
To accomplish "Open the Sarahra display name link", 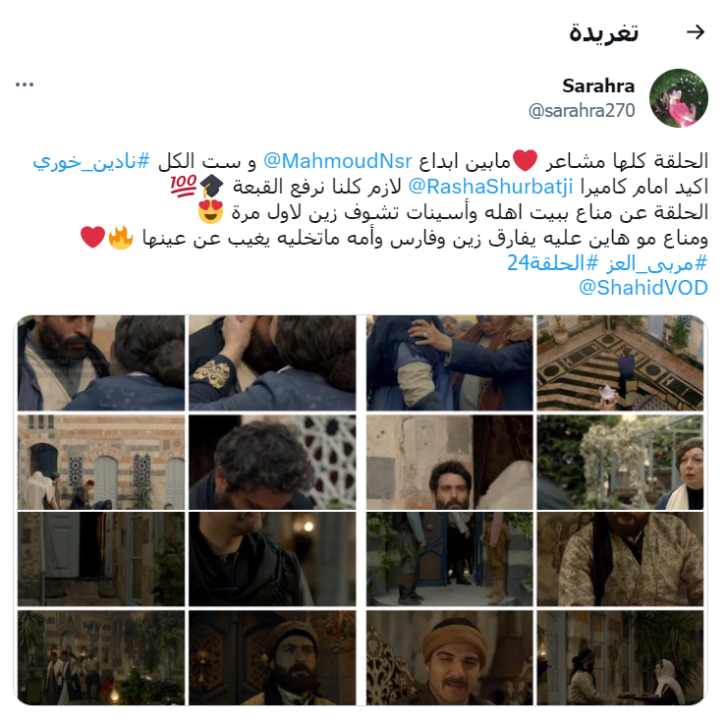I will tap(598, 85).
